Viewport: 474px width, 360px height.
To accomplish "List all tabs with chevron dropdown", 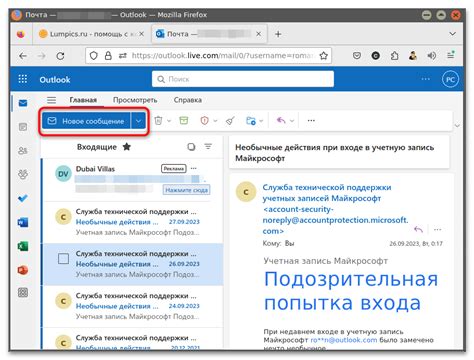I will 452,34.
